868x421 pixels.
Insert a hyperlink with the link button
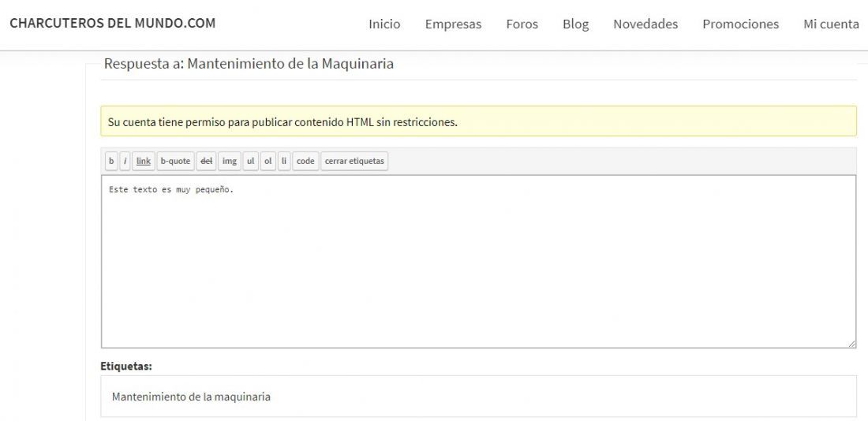coord(144,161)
